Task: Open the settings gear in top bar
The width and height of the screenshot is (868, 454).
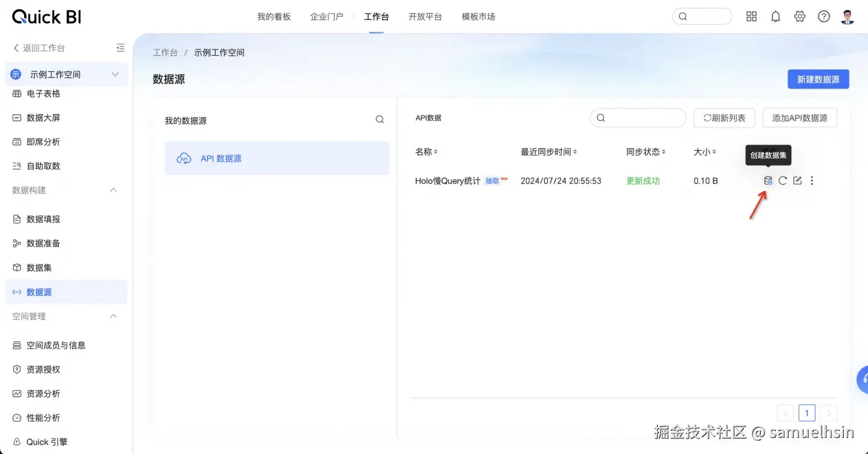Action: coord(800,17)
